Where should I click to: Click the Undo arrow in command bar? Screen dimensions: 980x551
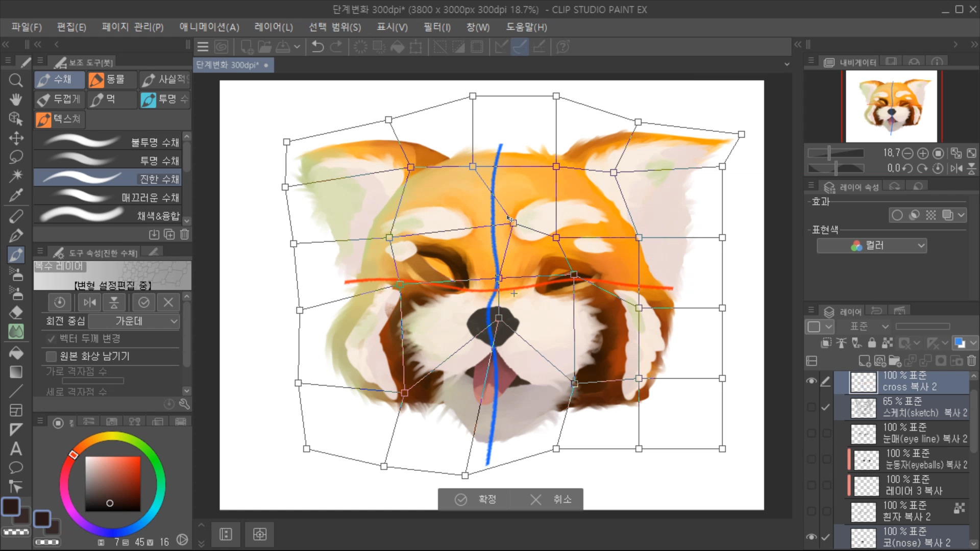[x=317, y=47]
